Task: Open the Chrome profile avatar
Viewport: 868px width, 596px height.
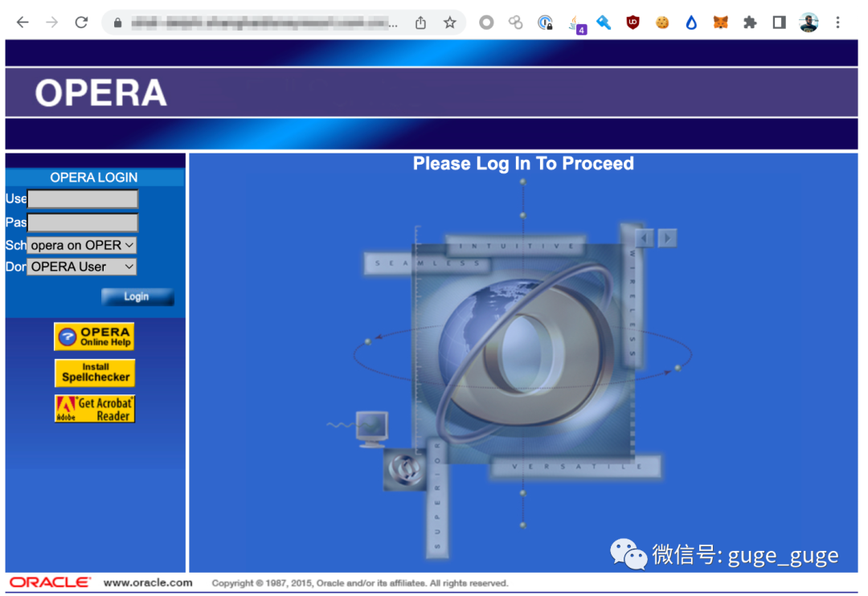Action: (809, 22)
